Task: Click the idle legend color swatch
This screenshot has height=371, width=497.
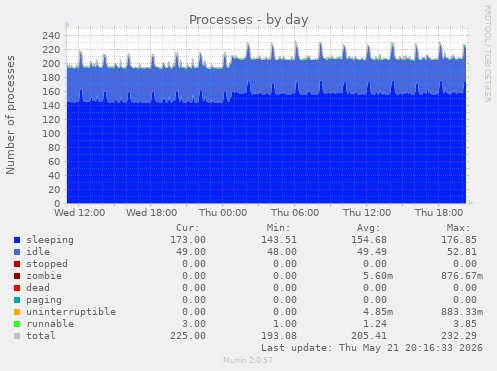Action: point(17,252)
